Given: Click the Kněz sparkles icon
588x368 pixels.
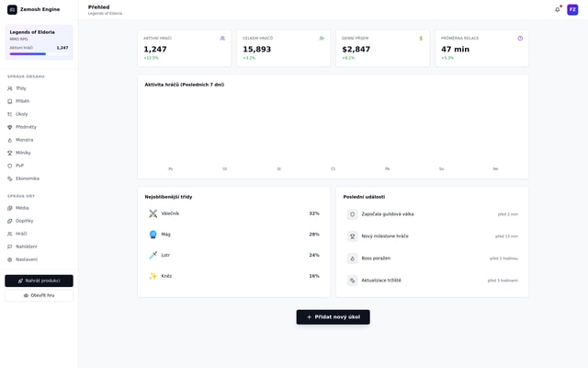Looking at the screenshot, I should pyautogui.click(x=153, y=276).
